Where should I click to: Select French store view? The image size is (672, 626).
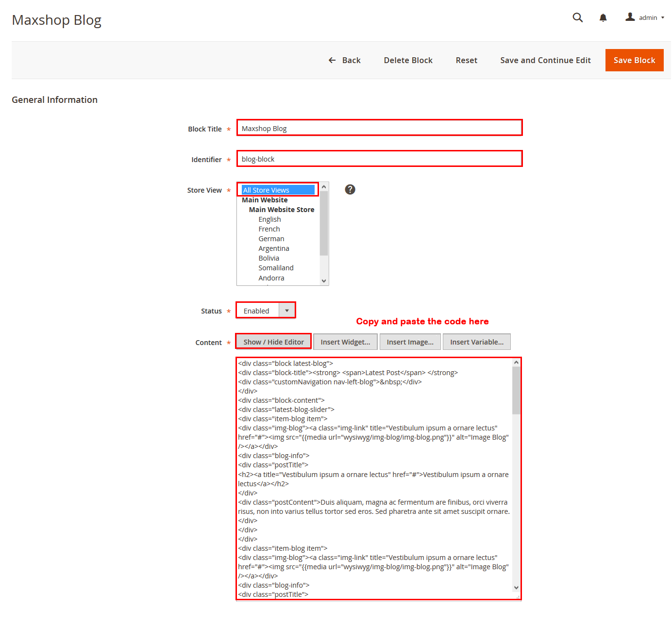click(x=269, y=229)
